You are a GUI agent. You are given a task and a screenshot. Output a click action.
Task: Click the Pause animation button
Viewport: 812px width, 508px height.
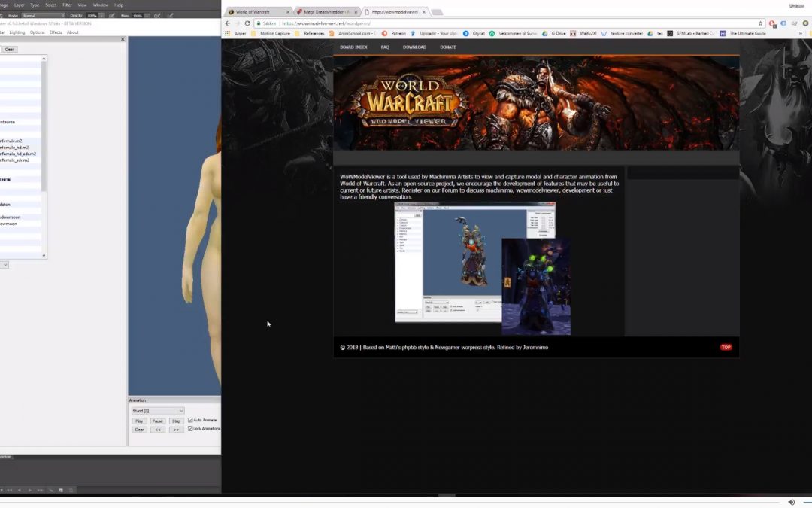pos(157,421)
